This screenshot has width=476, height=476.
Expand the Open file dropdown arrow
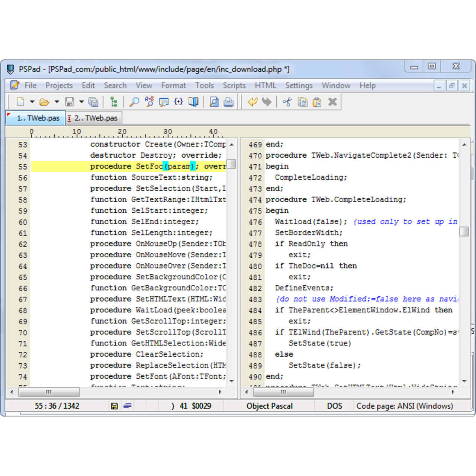pyautogui.click(x=57, y=102)
